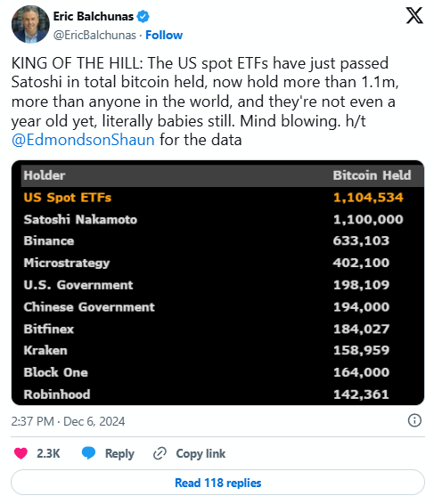Open the bitcoin holders table image

click(x=217, y=282)
